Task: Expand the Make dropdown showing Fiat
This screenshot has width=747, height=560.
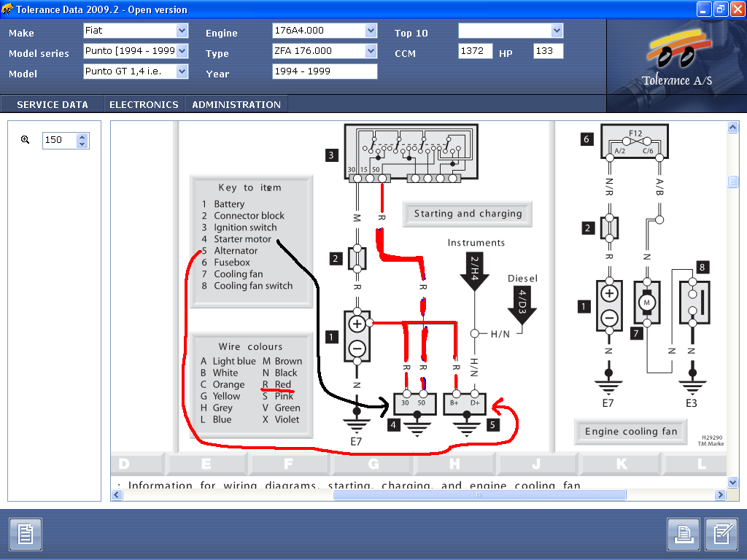Action: [x=182, y=31]
